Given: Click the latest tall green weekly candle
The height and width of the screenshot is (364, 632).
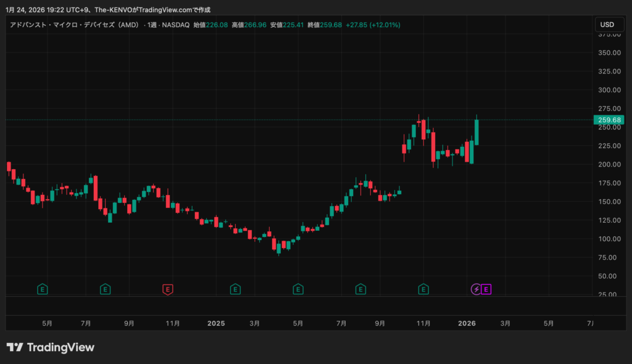Looking at the screenshot, I should coord(476,133).
